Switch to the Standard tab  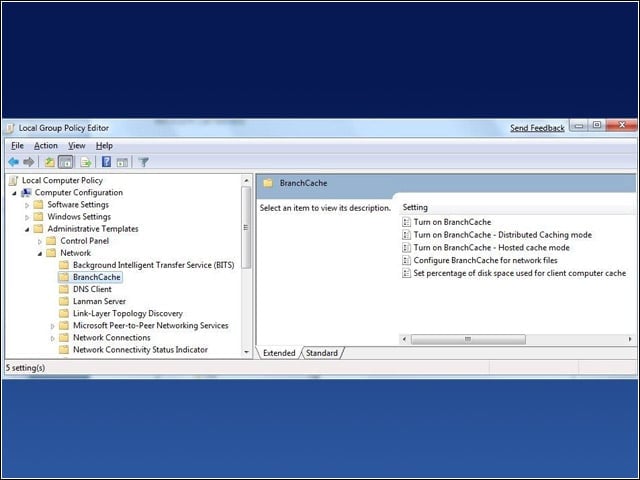click(x=322, y=353)
